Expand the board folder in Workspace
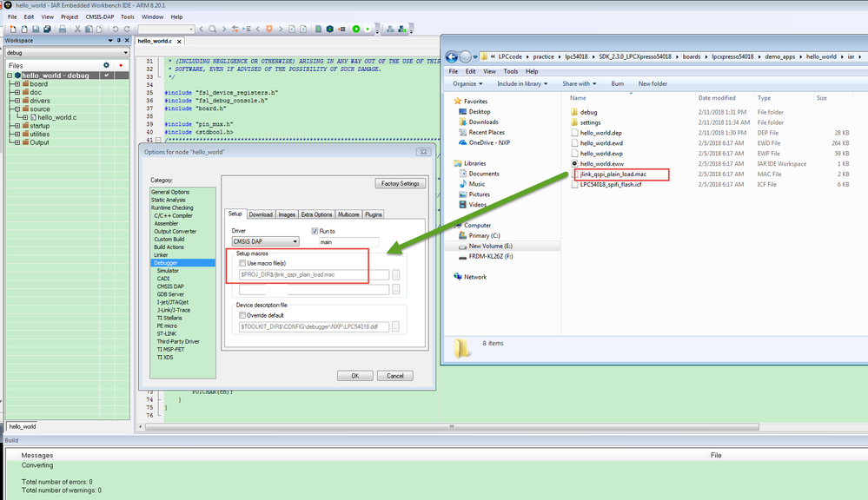Viewport: 868px width, 500px height. point(17,84)
